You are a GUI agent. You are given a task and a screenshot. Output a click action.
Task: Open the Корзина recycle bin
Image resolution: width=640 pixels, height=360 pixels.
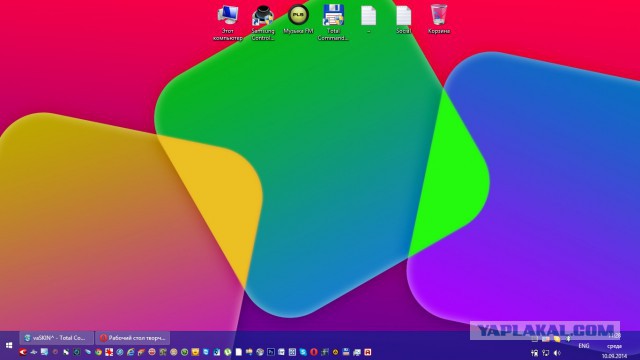click(x=439, y=19)
